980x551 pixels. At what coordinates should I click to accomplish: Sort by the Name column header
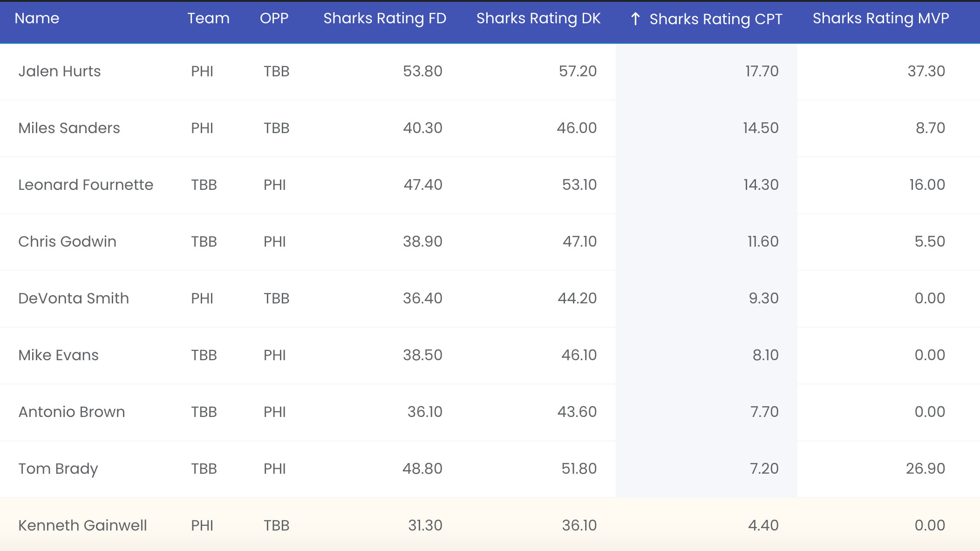coord(37,18)
